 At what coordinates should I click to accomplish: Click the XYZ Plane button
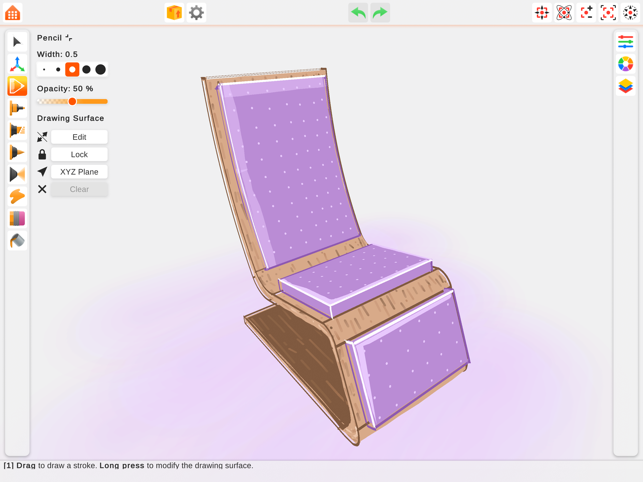click(79, 172)
